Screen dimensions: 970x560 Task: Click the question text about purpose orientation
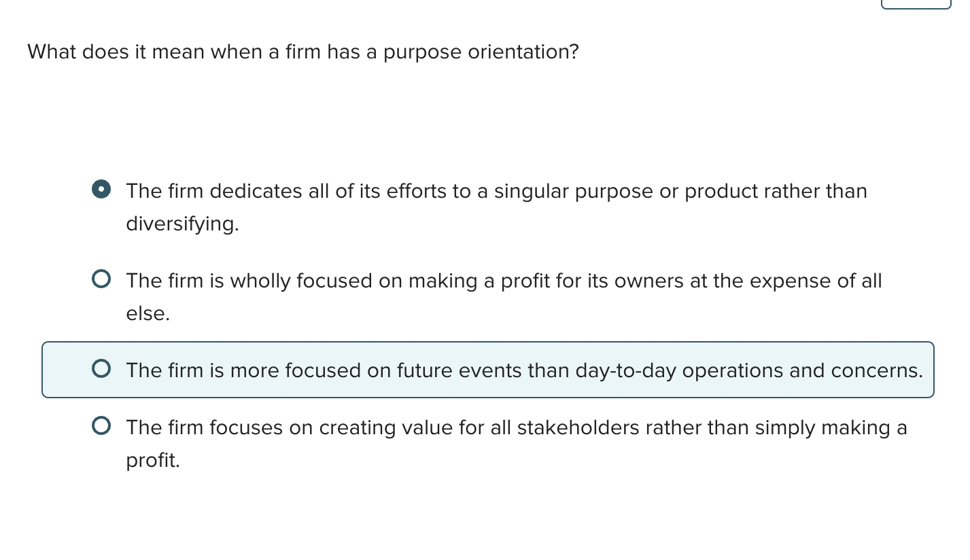point(303,52)
